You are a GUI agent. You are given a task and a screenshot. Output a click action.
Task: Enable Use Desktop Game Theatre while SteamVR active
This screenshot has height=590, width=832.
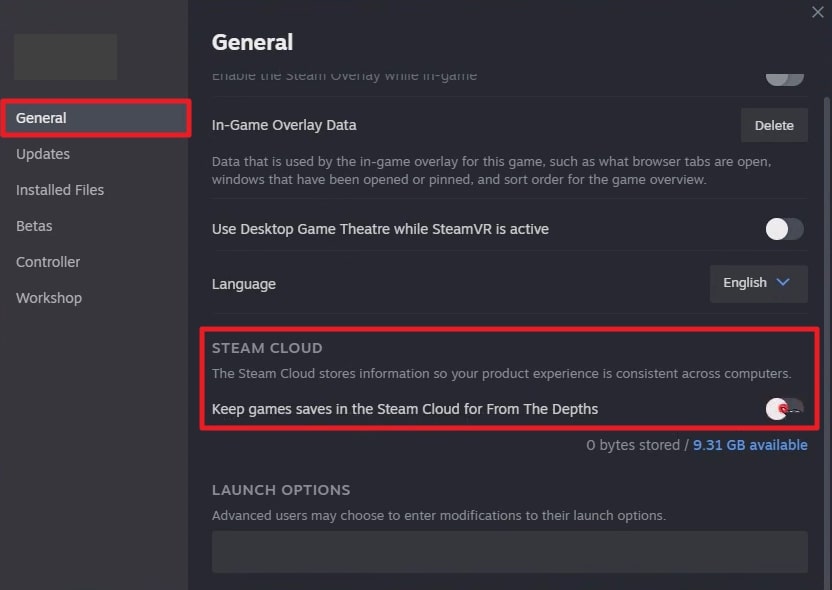(784, 229)
